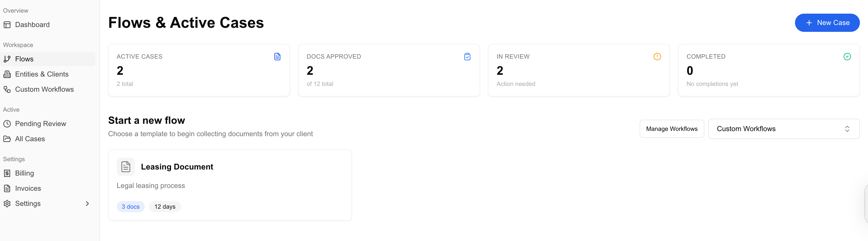This screenshot has width=868, height=241.
Task: Click the Active Cases count 2
Action: click(x=120, y=71)
